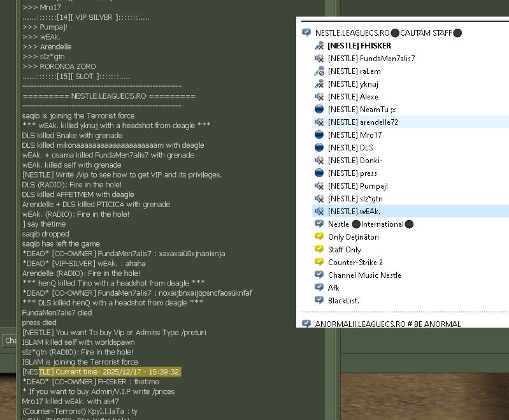Select user [NESTLE] slz*gtn
The width and height of the screenshot is (509, 420).
pyautogui.click(x=355, y=199)
